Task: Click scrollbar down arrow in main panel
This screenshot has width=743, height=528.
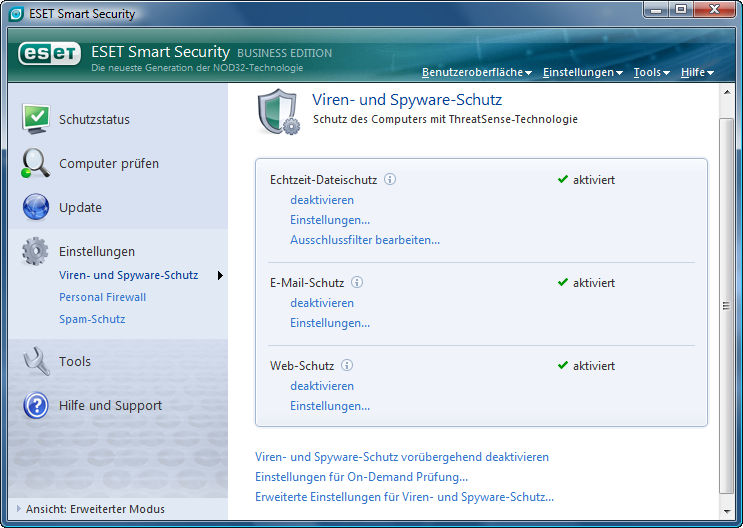Action: pyautogui.click(x=726, y=511)
